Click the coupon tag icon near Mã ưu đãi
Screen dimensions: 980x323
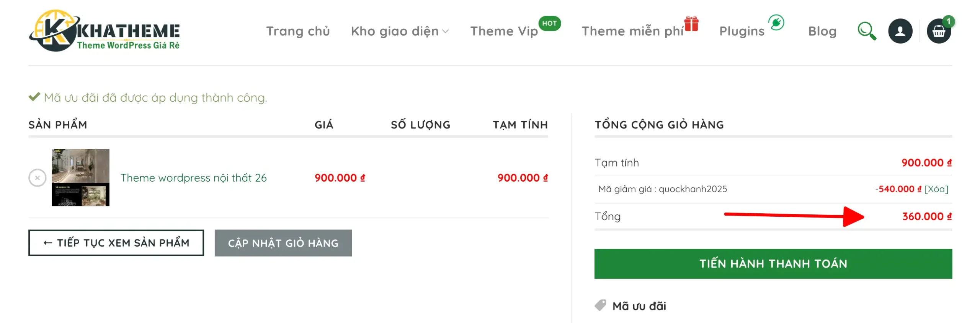600,305
